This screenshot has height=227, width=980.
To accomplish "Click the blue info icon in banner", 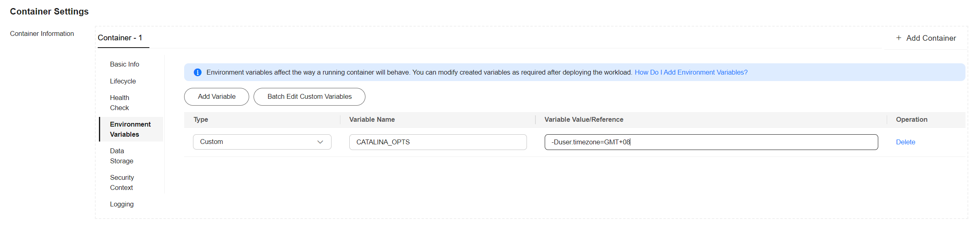I will point(197,73).
